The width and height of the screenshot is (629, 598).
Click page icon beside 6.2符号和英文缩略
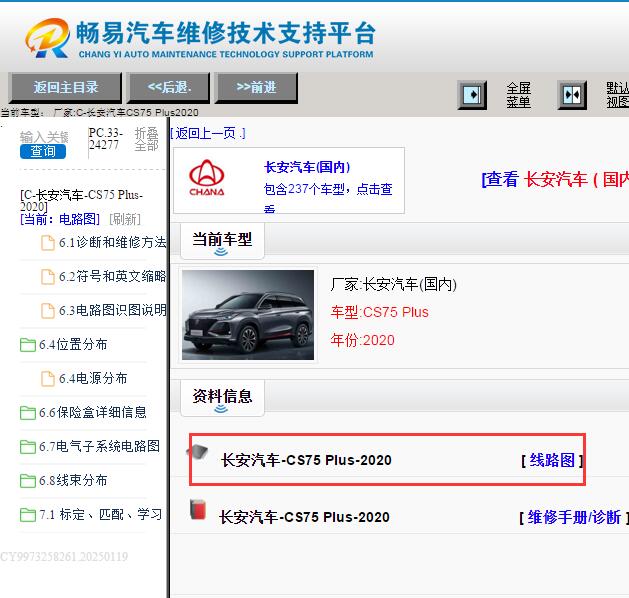click(x=48, y=277)
